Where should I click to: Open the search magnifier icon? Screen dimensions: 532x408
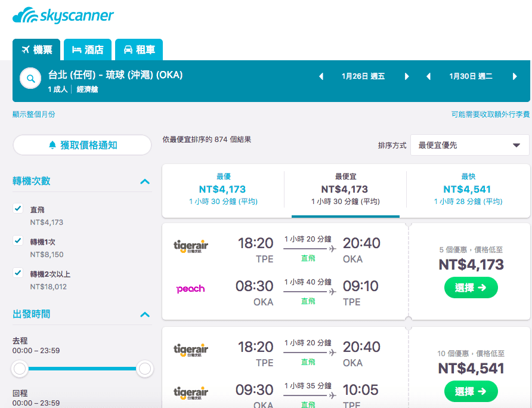pos(30,78)
